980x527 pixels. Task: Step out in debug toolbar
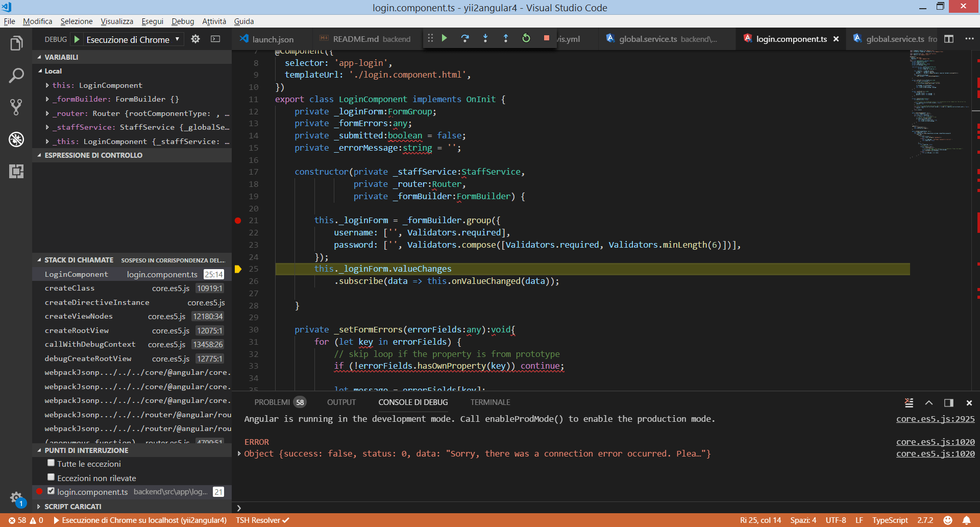pyautogui.click(x=506, y=38)
